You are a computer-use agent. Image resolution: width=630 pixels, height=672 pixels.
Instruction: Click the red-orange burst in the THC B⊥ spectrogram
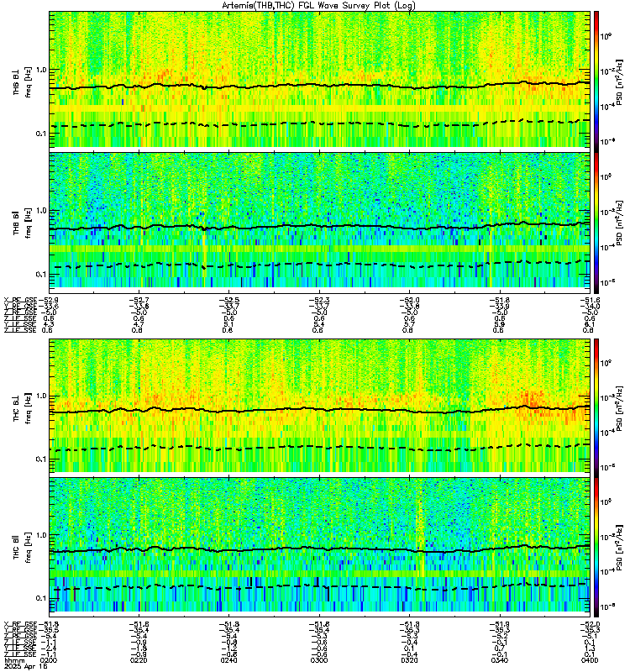(531, 402)
